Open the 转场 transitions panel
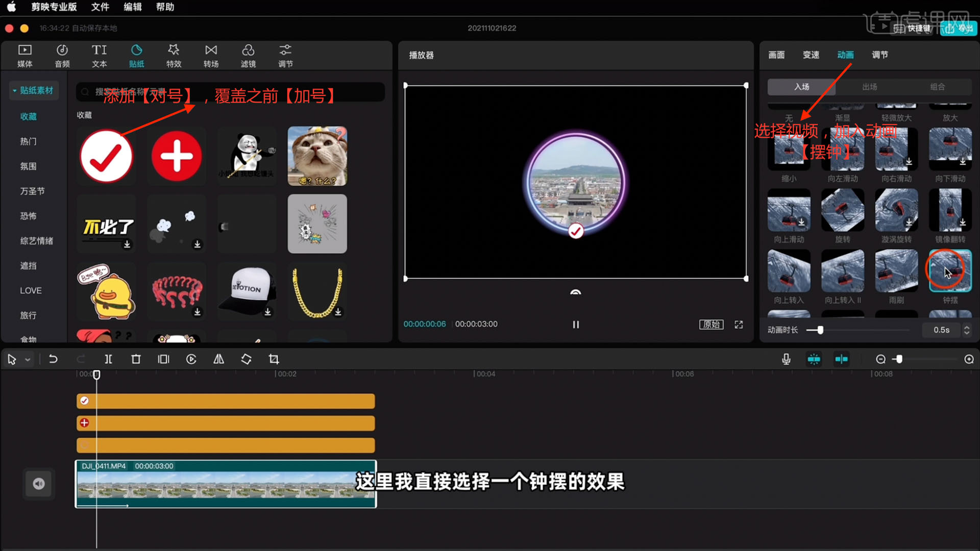Screen dimensions: 980x551 click(211, 56)
